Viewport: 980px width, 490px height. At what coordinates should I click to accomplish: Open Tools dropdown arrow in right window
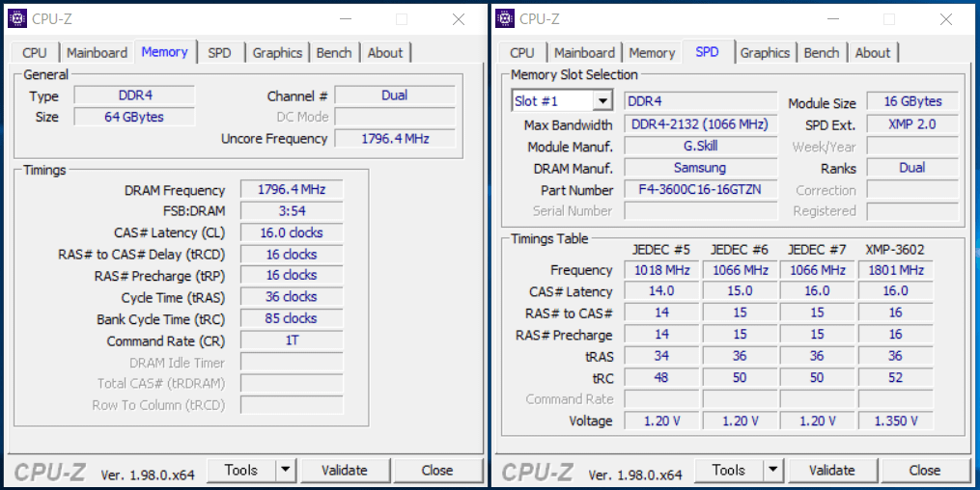(x=773, y=470)
